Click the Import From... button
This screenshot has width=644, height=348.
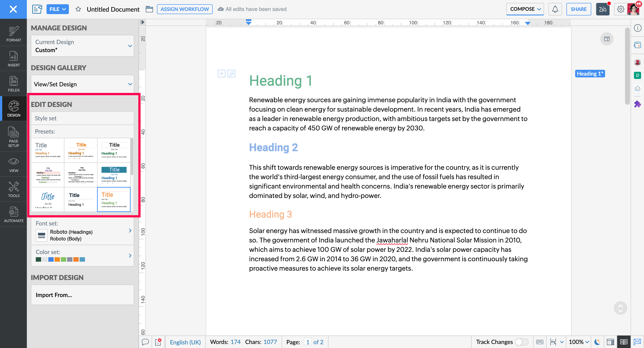82,295
